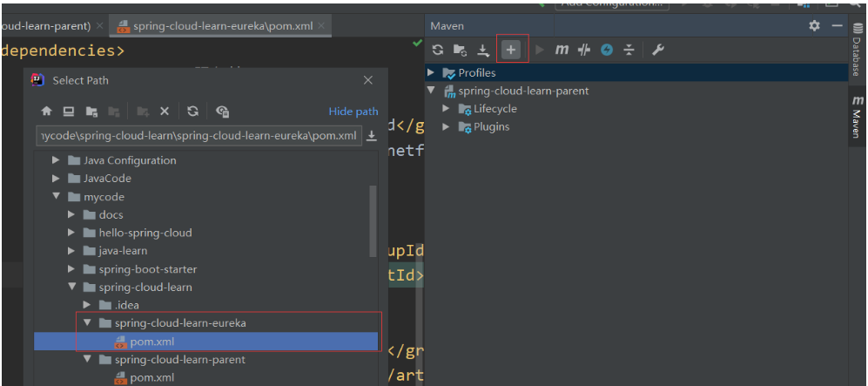Open Maven settings with the wrench icon
The image size is (868, 386).
click(657, 50)
